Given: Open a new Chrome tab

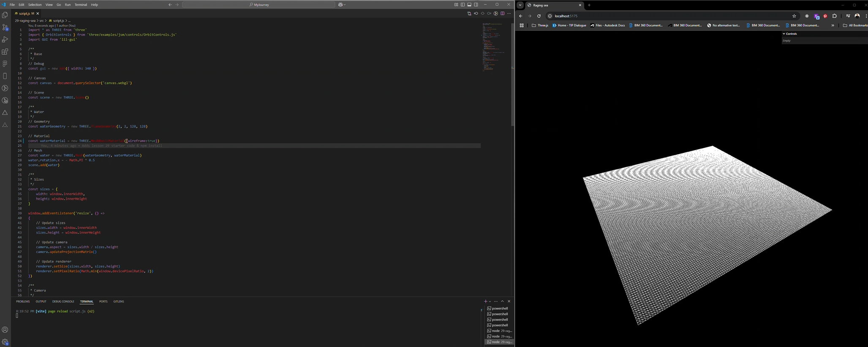Looking at the screenshot, I should [589, 5].
